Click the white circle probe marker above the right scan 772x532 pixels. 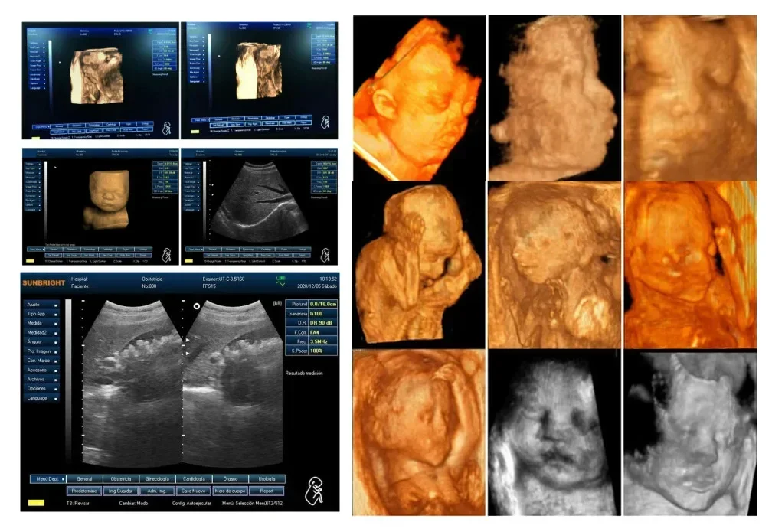(196, 306)
